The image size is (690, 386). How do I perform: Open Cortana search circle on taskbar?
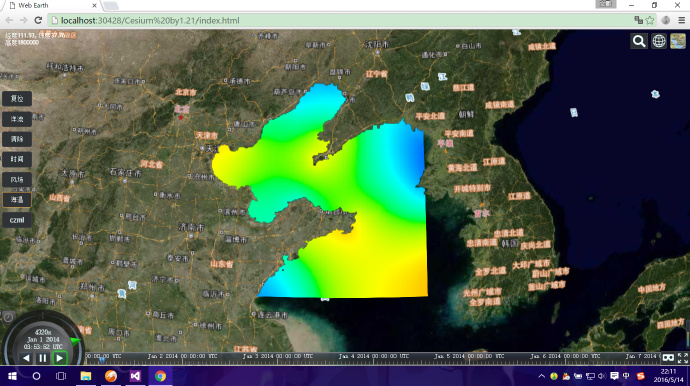(37, 376)
